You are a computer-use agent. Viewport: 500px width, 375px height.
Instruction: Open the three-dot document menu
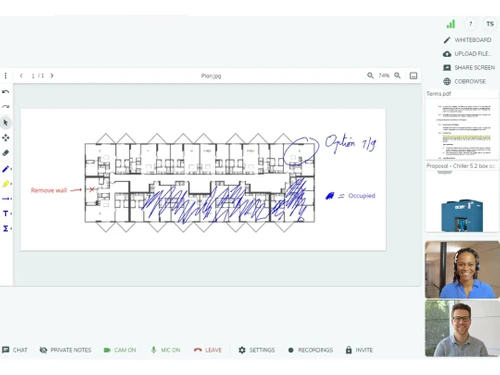6,76
